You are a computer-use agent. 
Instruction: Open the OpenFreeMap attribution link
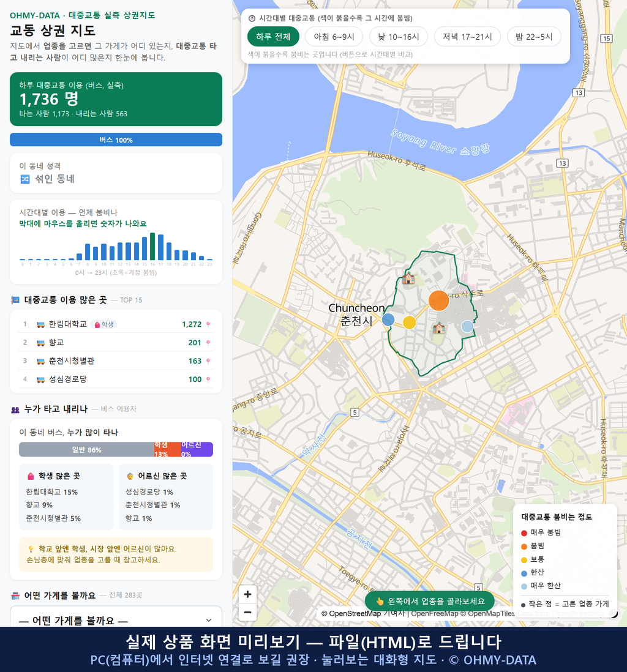[x=435, y=613]
